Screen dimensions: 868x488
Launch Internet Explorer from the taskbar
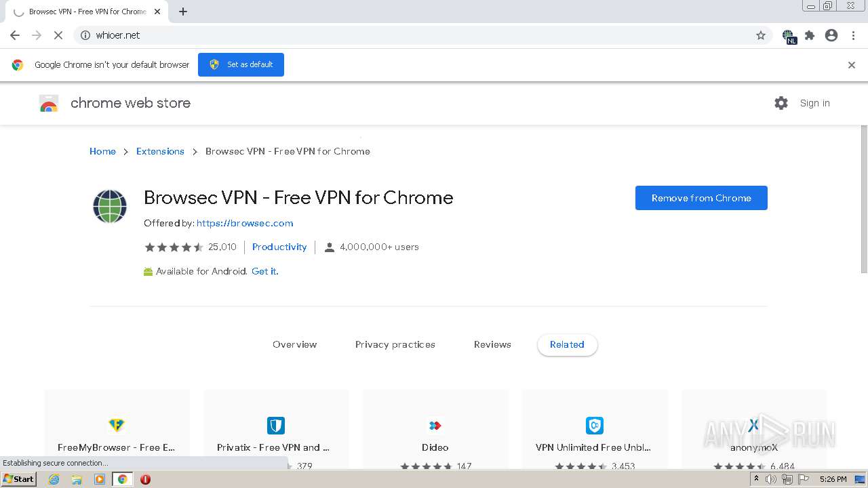(x=54, y=479)
